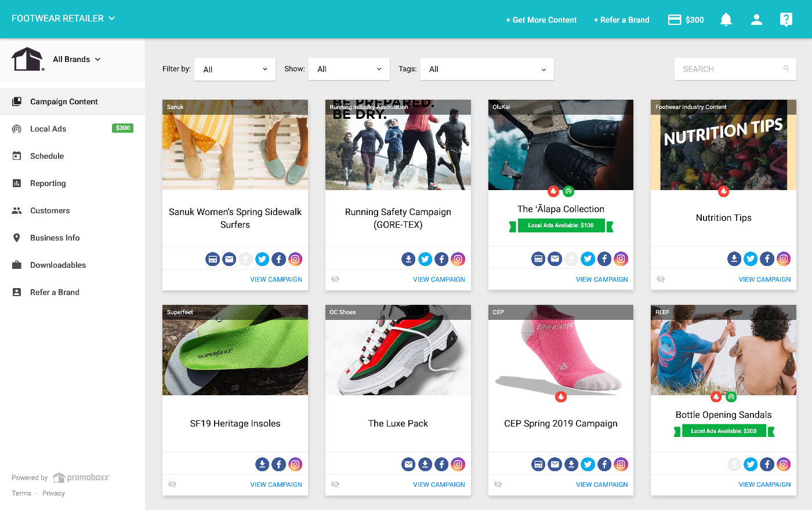Open the Schedule section
The image size is (812, 510).
tap(72, 156)
